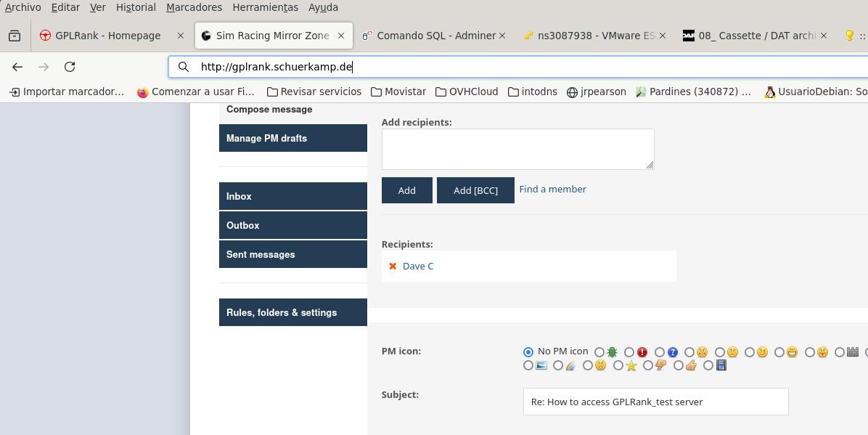Remove recipient Dave C with the X icon
The height and width of the screenshot is (435, 868).
point(393,267)
